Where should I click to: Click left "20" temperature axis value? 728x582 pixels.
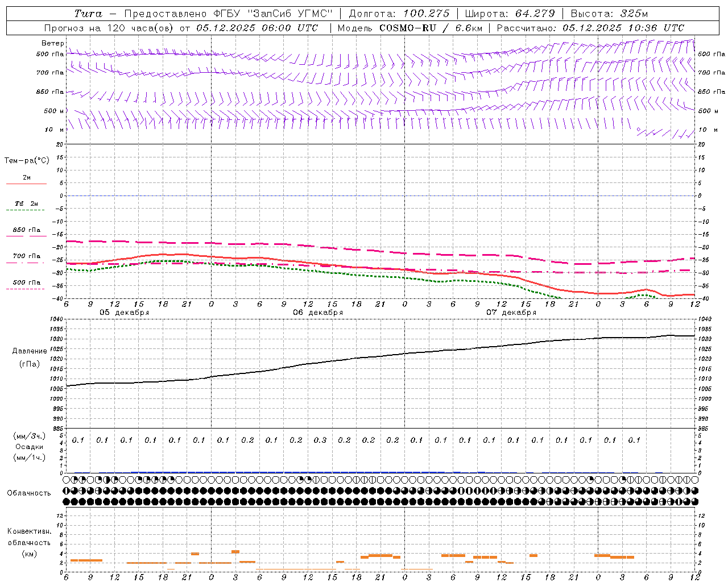coord(60,144)
